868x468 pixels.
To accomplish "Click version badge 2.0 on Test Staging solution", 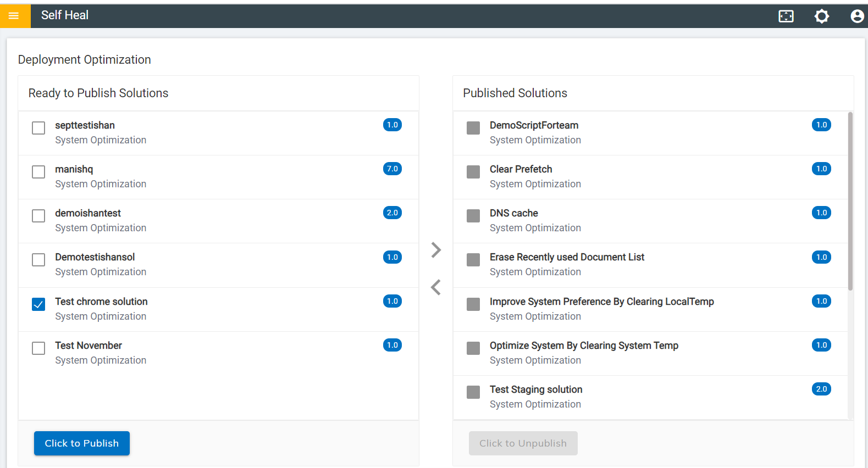I will [x=821, y=389].
